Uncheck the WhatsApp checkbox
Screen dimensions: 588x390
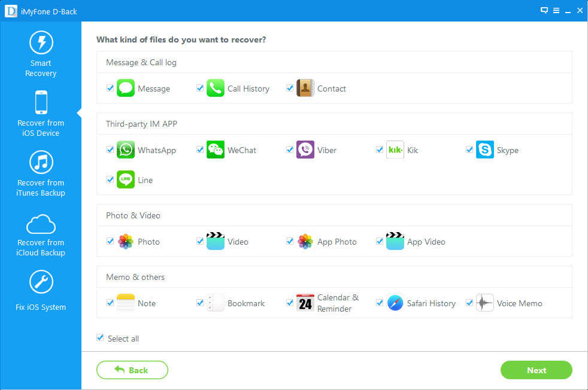[x=110, y=150]
